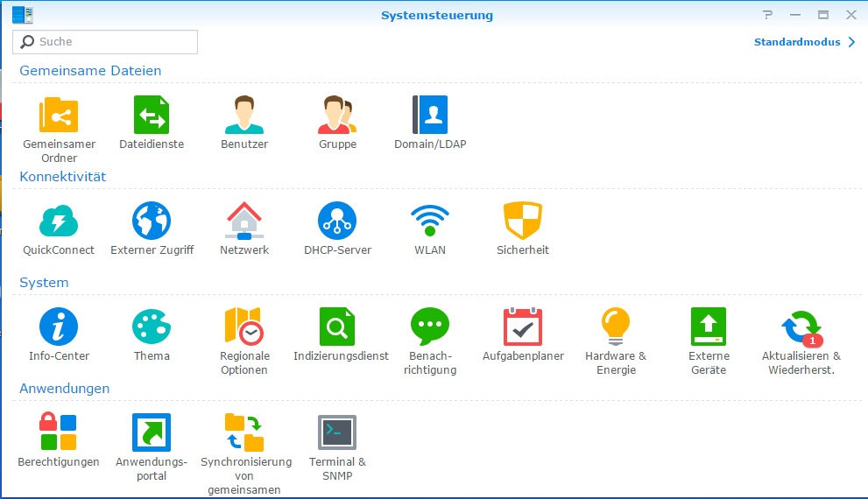Open Terminal & SNMP settings
Viewport: 868px width, 499px height.
coord(337,432)
